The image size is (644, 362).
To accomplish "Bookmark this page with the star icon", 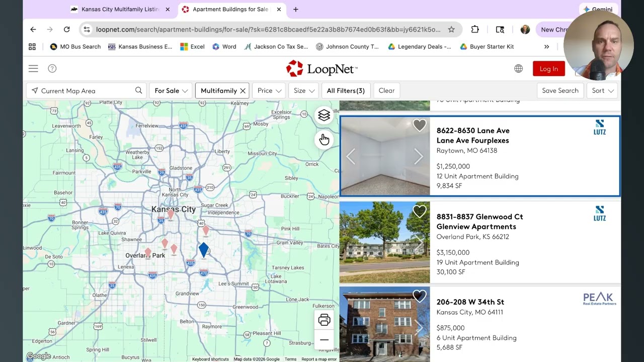I will click(x=451, y=30).
